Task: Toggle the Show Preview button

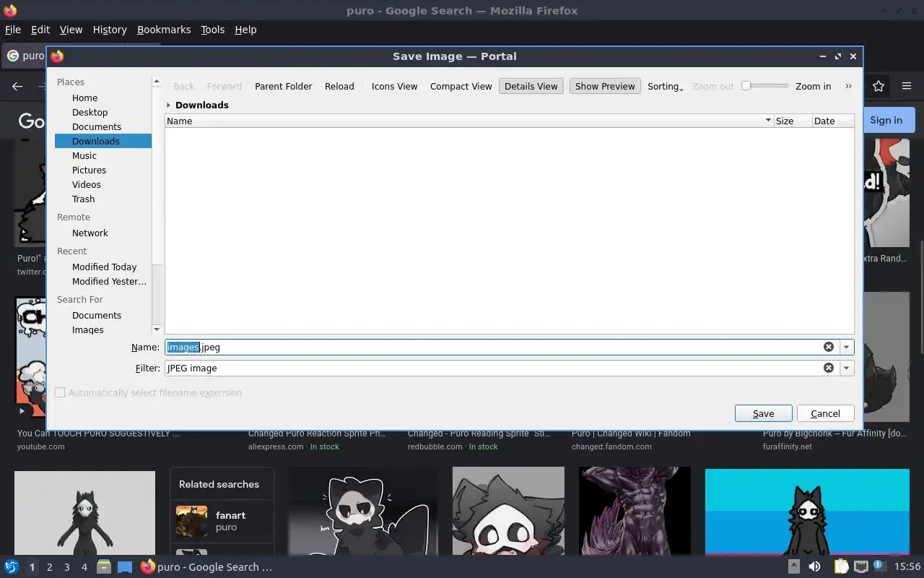Action: tap(605, 86)
